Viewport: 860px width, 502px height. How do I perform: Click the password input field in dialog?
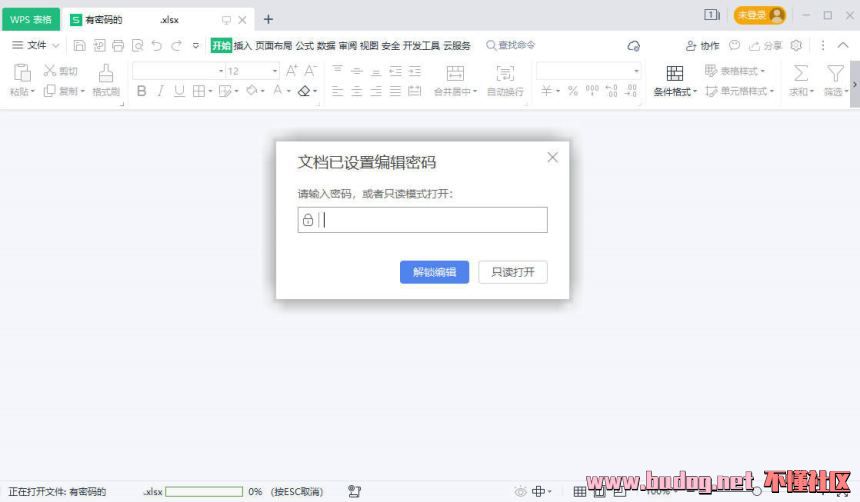(422, 220)
